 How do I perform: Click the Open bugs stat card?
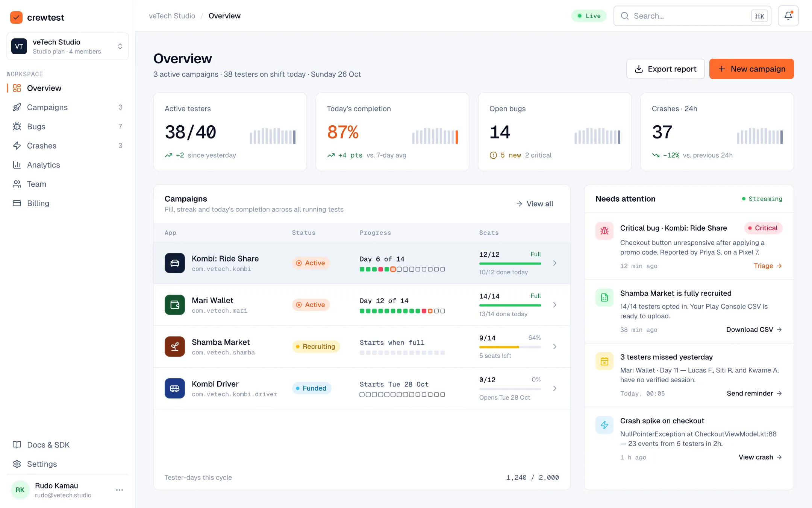point(555,132)
